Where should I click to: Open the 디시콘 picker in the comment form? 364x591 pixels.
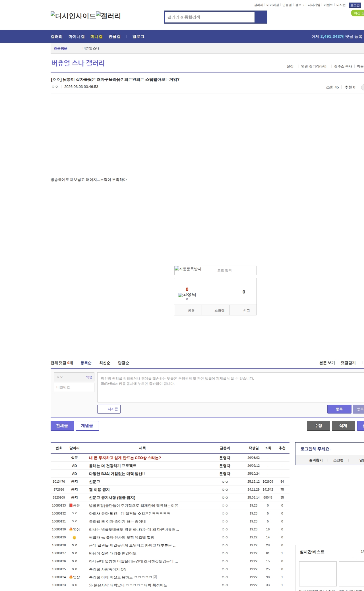(x=109, y=409)
